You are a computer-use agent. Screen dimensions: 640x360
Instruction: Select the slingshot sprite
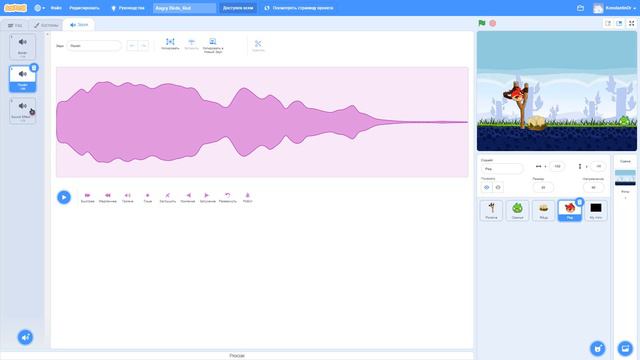(x=491, y=211)
